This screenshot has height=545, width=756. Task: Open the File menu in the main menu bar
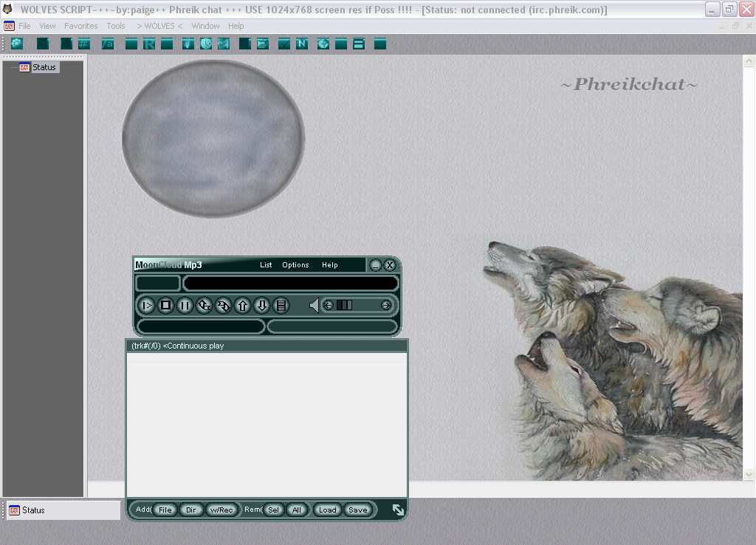tap(24, 26)
